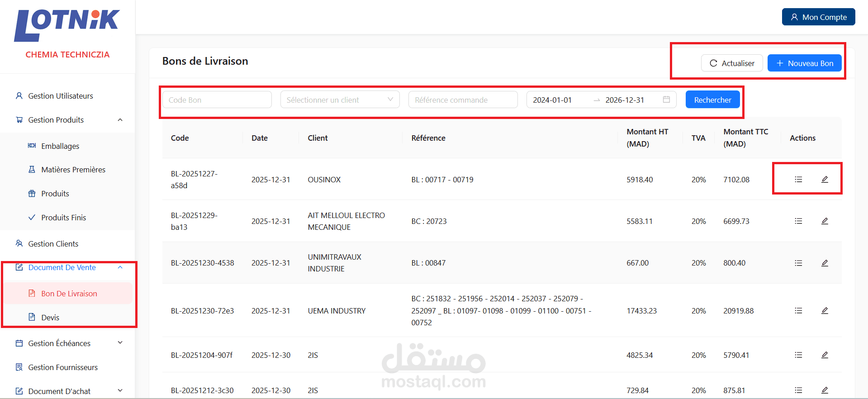Open details list icon for OUSINOX row
The image size is (868, 399).
[798, 180]
